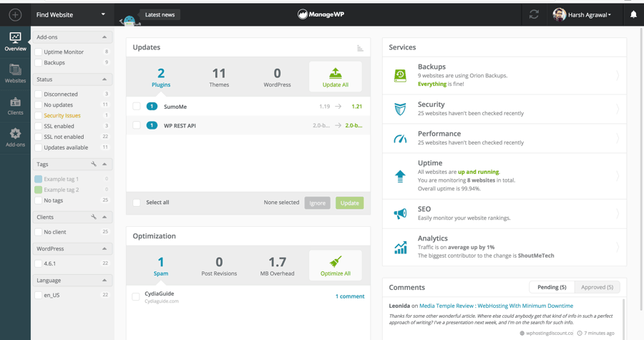The width and height of the screenshot is (644, 340).
Task: Click the Optimize All broom icon
Action: click(335, 261)
